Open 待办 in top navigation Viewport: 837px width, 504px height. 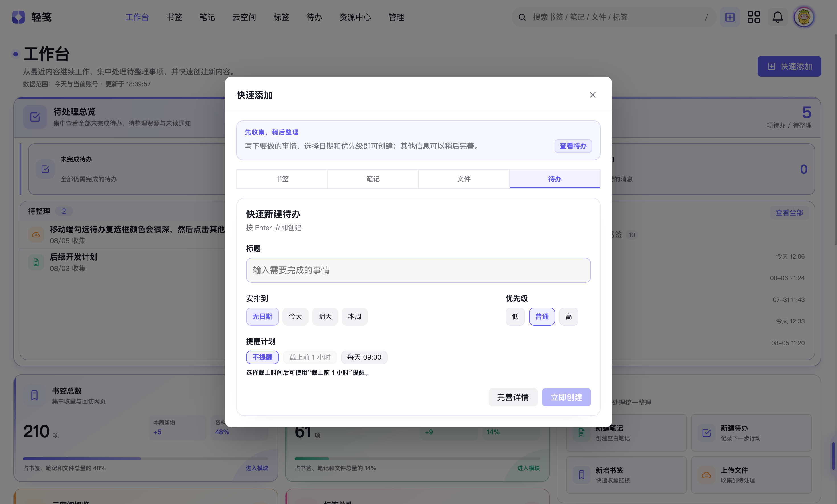click(x=314, y=17)
